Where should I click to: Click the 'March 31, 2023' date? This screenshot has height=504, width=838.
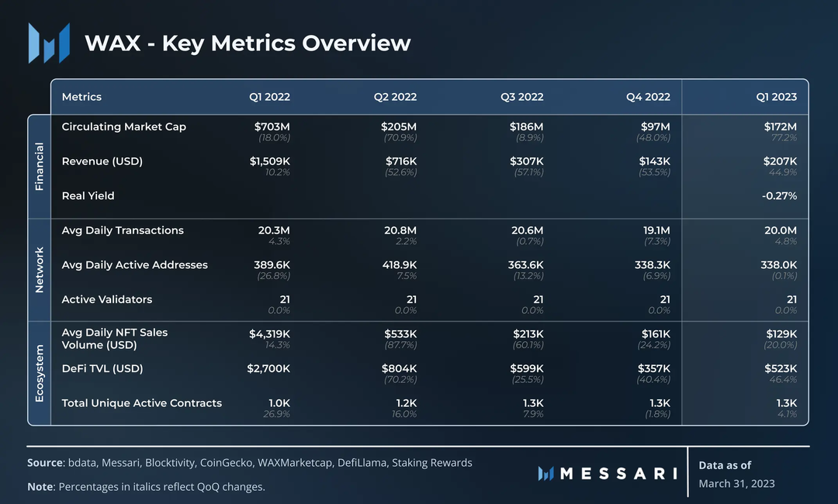pos(736,484)
